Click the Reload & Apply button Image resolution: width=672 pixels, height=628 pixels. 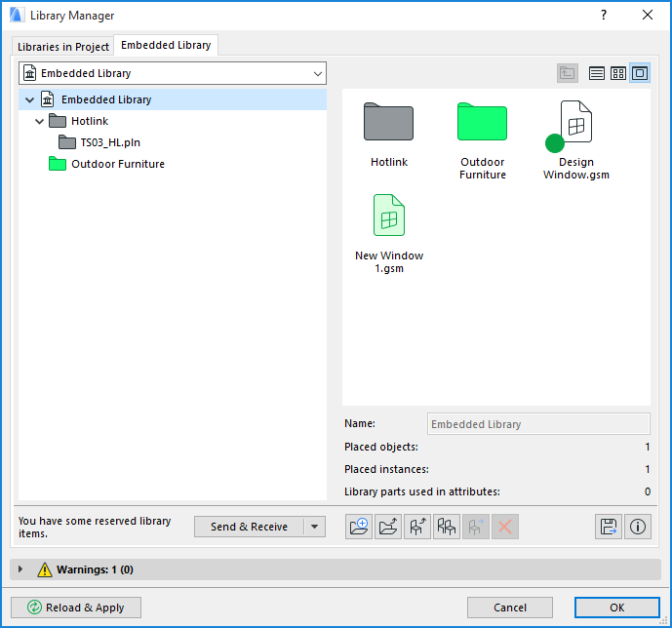click(76, 608)
